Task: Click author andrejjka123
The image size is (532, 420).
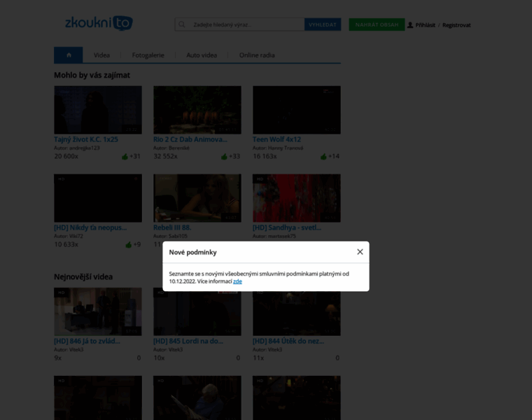Action: pyautogui.click(x=85, y=148)
